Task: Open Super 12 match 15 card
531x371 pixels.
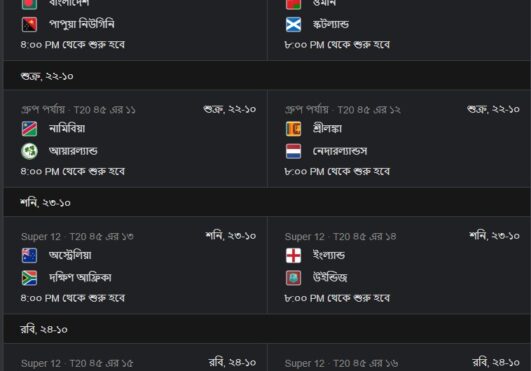Action: pos(135,357)
